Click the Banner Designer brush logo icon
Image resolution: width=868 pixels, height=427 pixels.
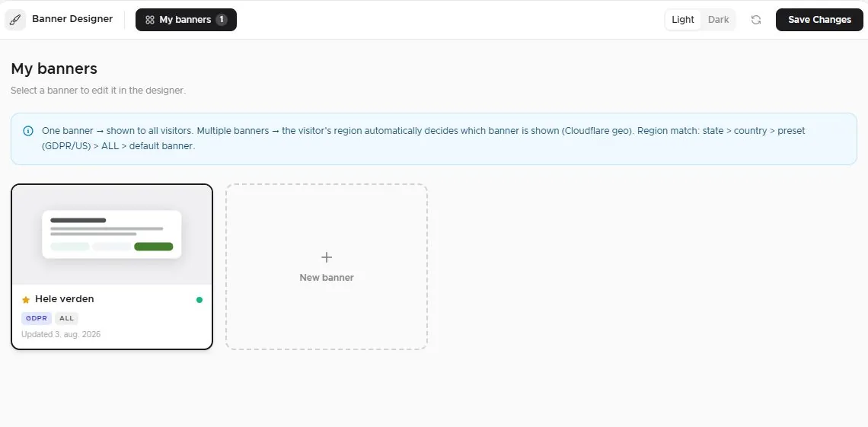pos(15,20)
